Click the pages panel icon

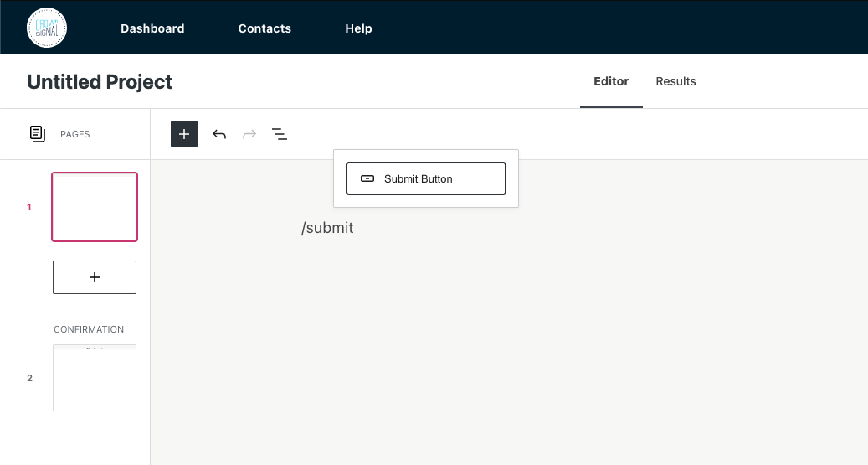[x=37, y=134]
